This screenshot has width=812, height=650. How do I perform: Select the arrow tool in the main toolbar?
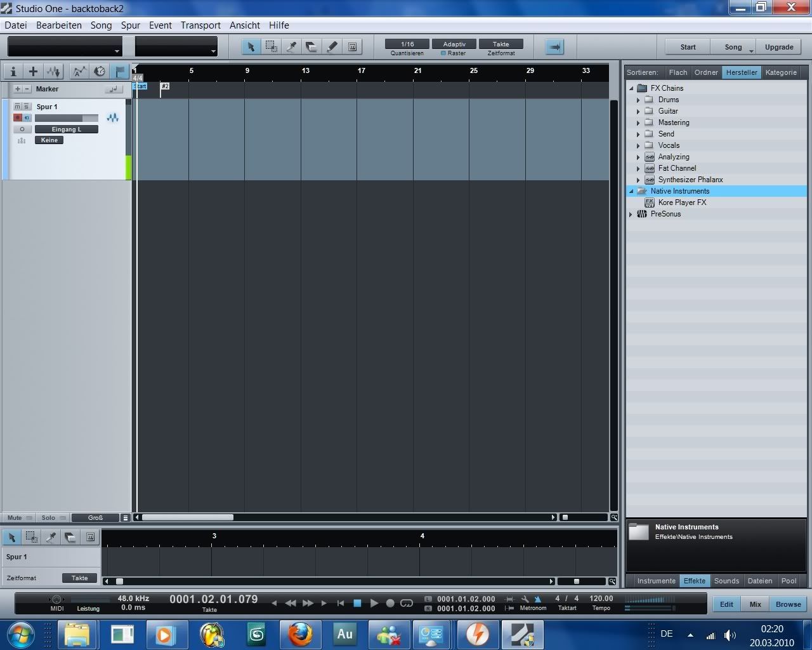pos(251,46)
